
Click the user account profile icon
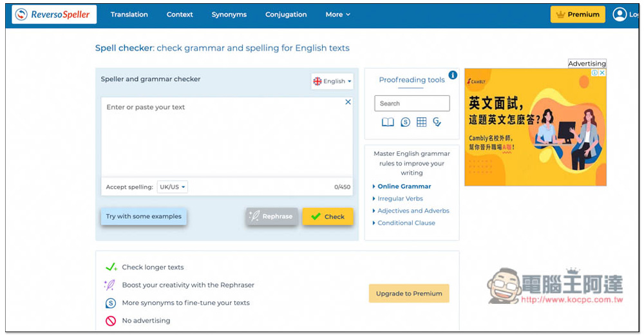pyautogui.click(x=620, y=15)
